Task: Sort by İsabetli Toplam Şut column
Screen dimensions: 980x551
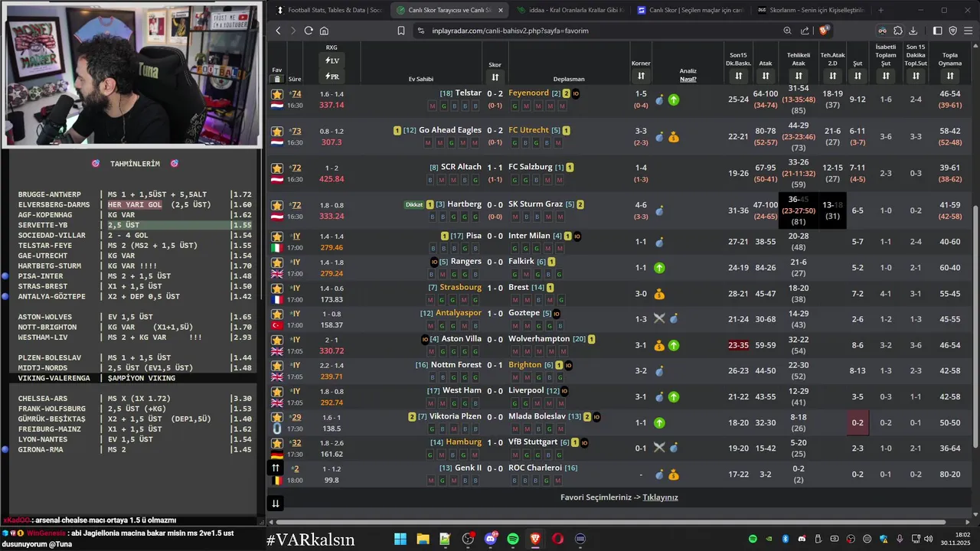Action: pos(886,76)
